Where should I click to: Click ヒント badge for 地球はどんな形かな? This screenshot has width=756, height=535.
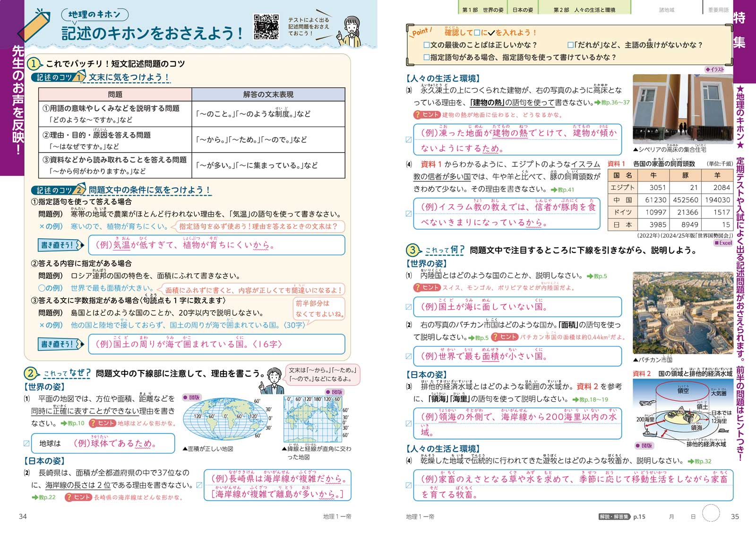[103, 423]
